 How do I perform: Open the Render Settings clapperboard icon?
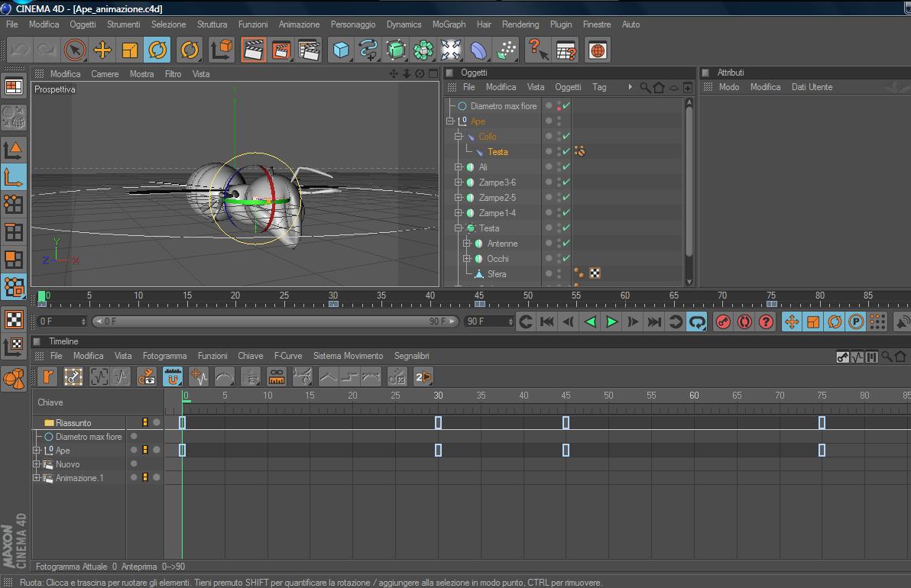click(309, 50)
